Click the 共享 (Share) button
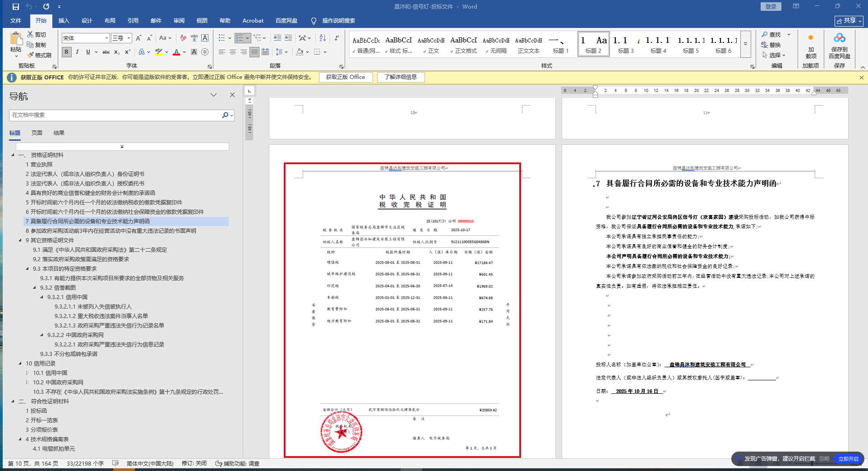868x471 pixels. coord(849,21)
